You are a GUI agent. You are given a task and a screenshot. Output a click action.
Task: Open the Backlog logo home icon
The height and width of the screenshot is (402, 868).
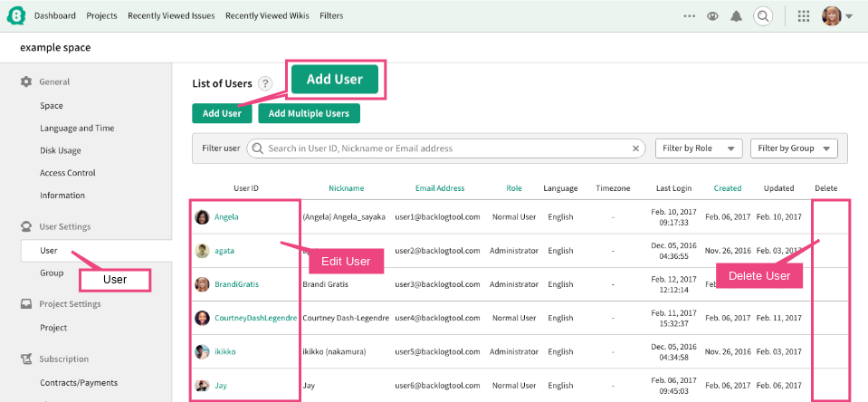[x=16, y=16]
